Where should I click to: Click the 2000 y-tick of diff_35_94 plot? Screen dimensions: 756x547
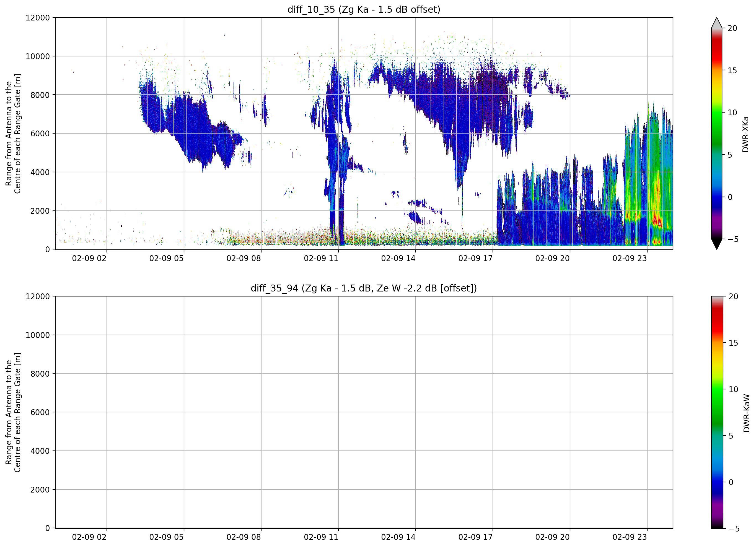[x=40, y=490]
